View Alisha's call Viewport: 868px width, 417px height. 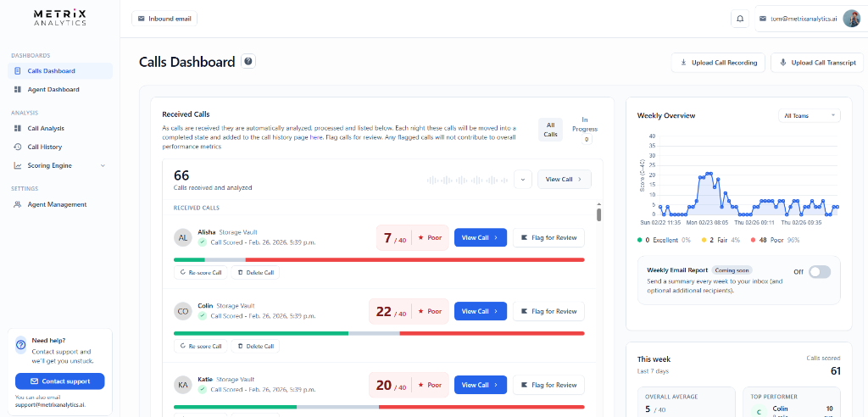481,237
